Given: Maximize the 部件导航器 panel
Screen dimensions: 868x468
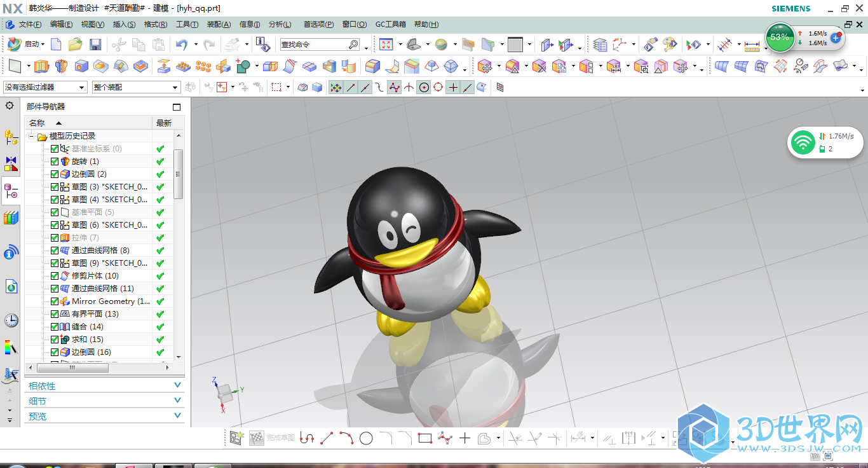Looking at the screenshot, I should (x=177, y=107).
